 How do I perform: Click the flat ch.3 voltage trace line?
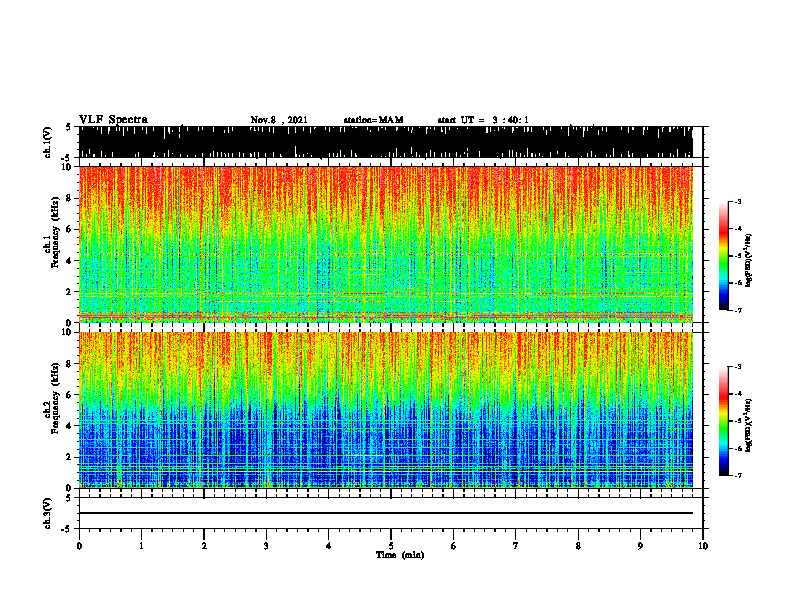(x=386, y=513)
